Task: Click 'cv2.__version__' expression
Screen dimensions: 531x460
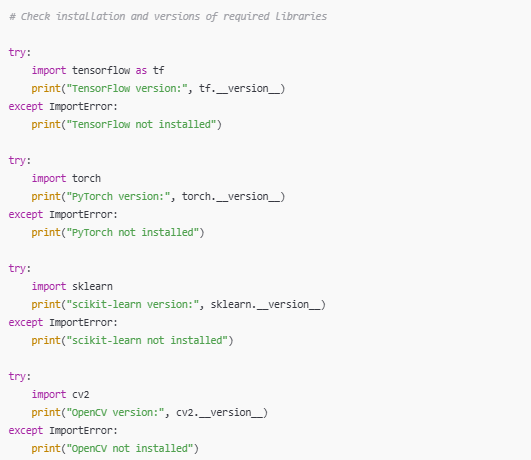Action: coord(219,413)
